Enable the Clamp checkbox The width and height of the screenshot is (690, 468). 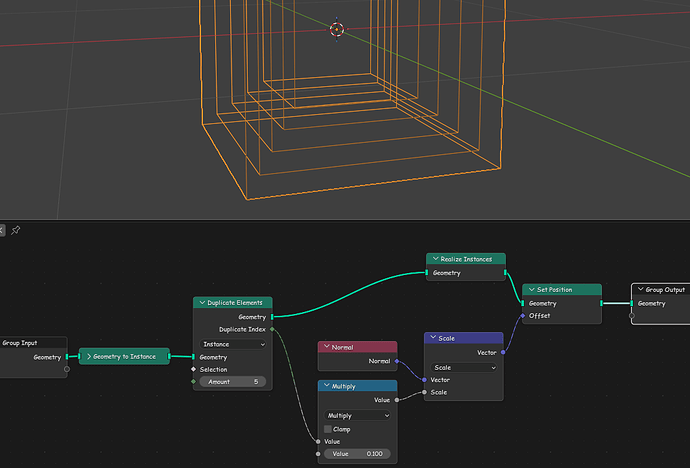pyautogui.click(x=328, y=429)
